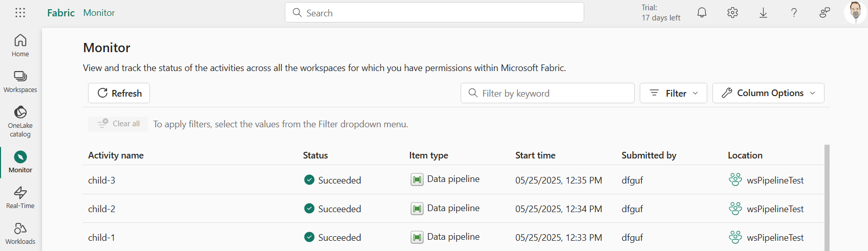Screen dimensions: 868x251
Task: Click the feedback people icon
Action: click(824, 13)
